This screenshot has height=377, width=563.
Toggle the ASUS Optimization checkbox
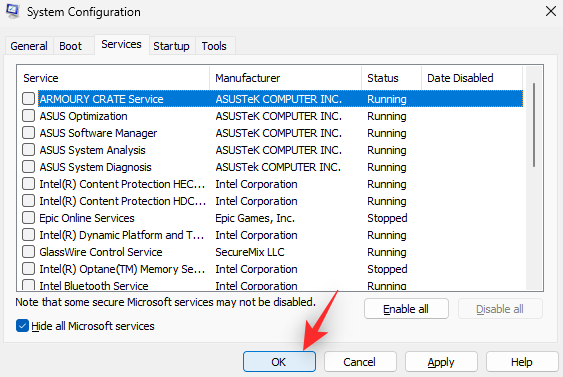28,116
